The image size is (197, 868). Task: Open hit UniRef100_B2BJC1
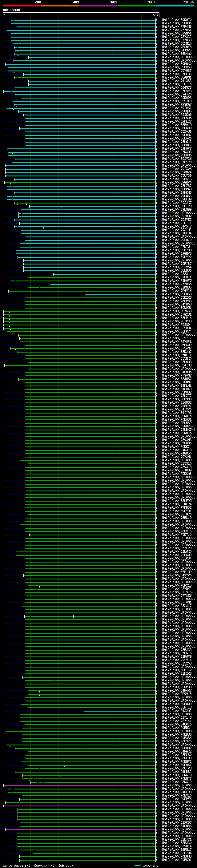pos(177,839)
